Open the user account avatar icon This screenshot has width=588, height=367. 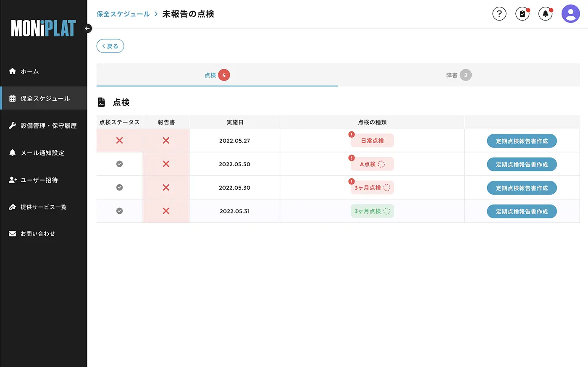[x=570, y=13]
